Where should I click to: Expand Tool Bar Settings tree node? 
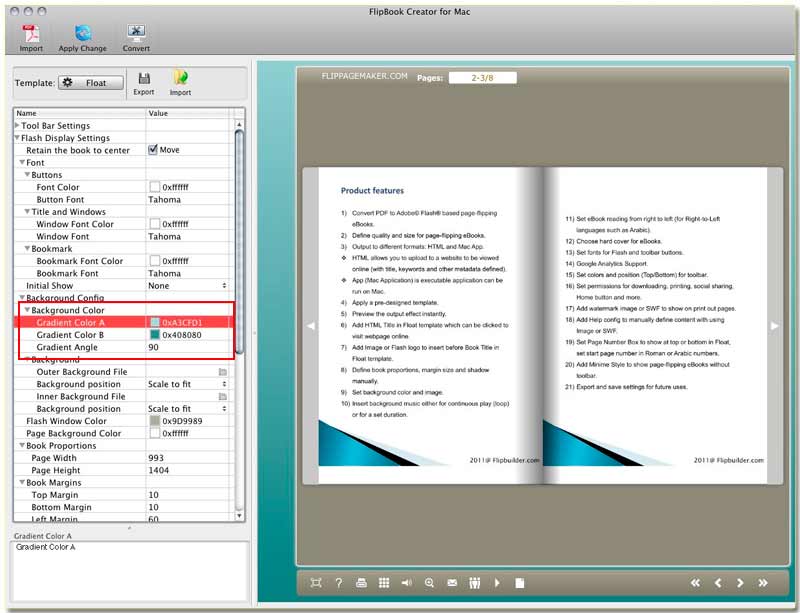tap(17, 126)
